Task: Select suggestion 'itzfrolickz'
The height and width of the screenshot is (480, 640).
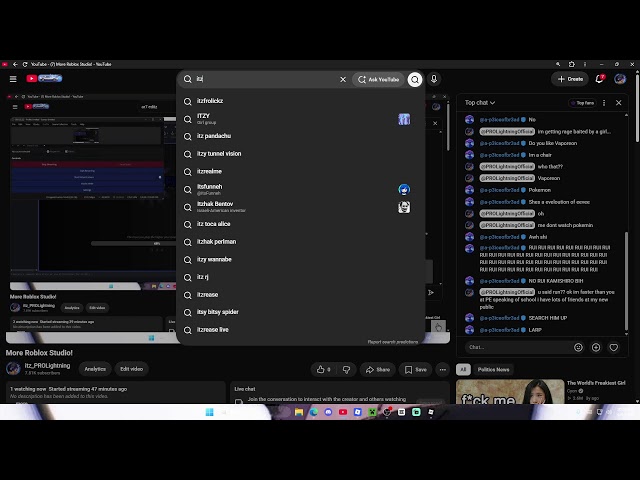Action: point(301,101)
